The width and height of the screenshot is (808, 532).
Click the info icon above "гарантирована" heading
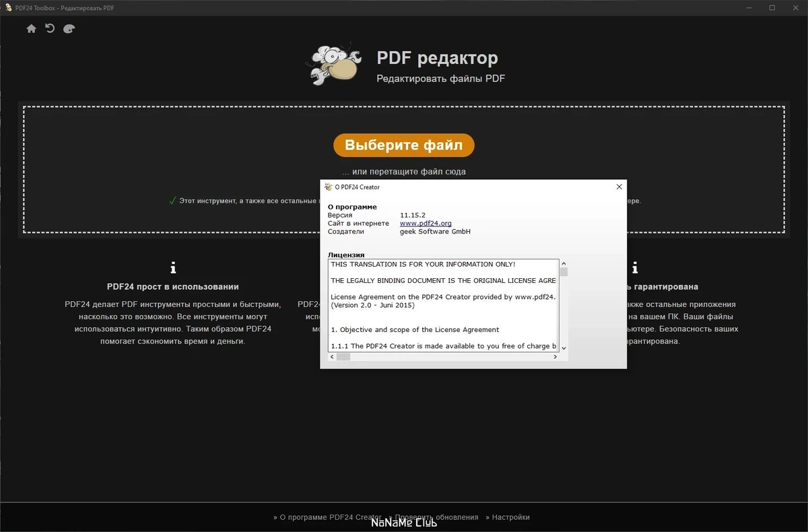634,267
